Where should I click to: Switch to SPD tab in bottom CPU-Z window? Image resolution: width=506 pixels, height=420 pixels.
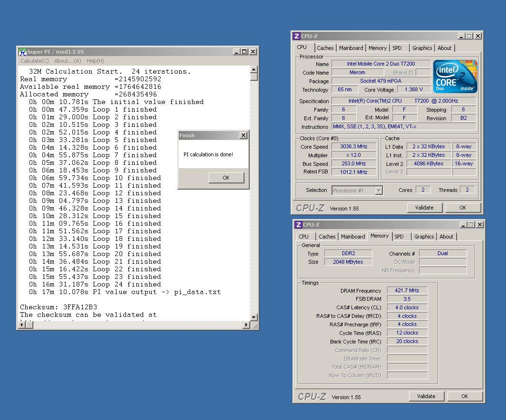pos(399,237)
